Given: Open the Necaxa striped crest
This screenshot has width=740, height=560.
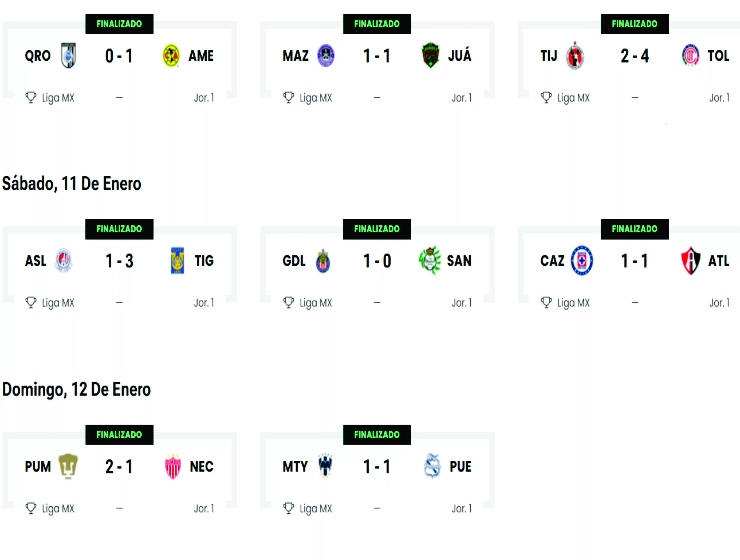Looking at the screenshot, I should (x=173, y=466).
